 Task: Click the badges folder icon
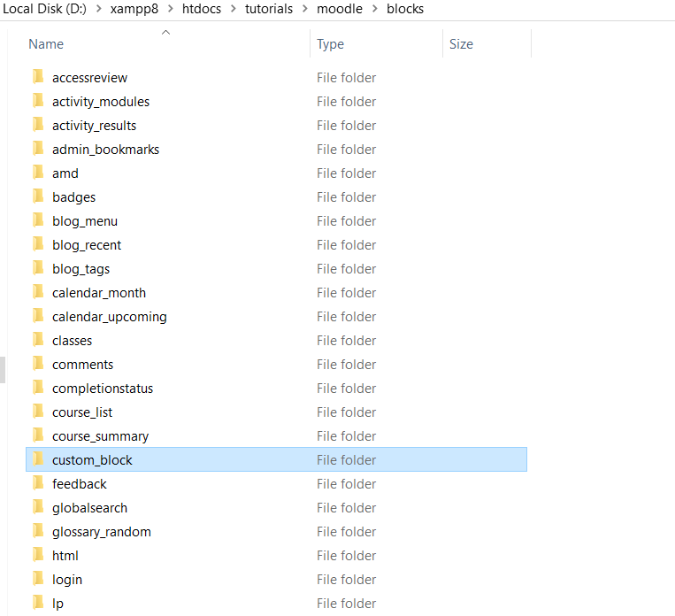(38, 196)
